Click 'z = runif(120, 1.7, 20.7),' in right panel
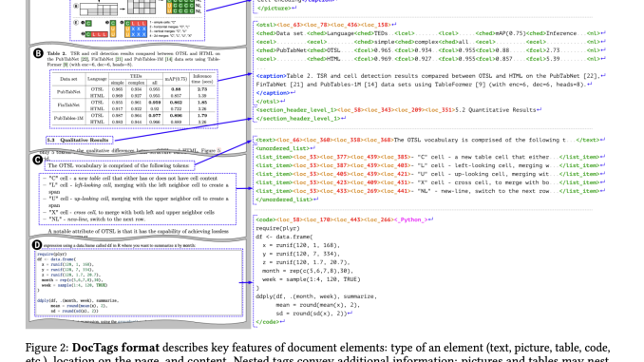The height and width of the screenshot is (362, 644). click(306, 262)
